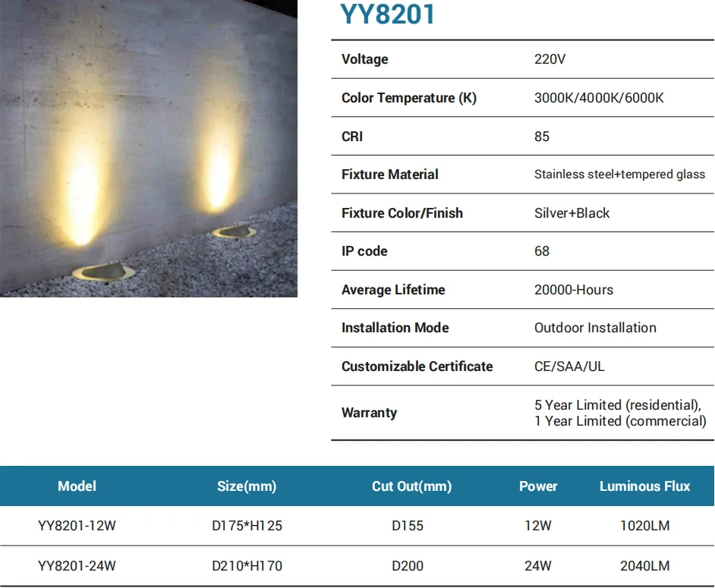Select the Outdoor Installation value
The image size is (715, 588).
coord(595,328)
